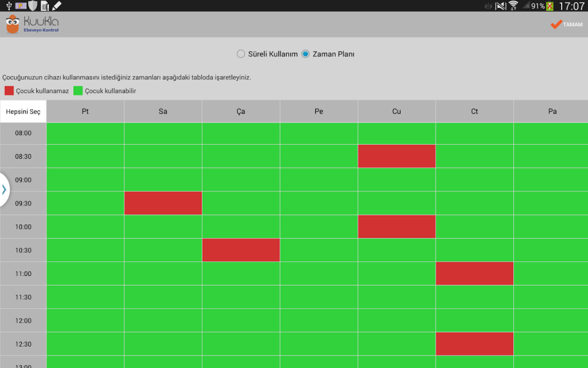Click the 09:00 row time label
The image size is (588, 368).
point(23,180)
